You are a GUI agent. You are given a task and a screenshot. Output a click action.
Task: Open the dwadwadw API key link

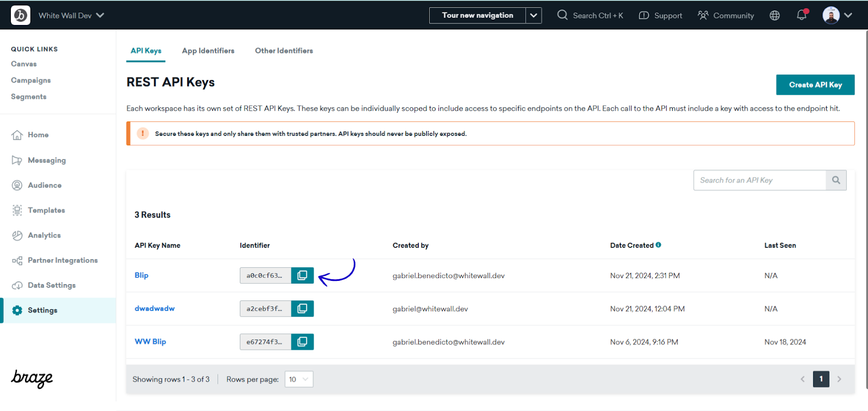(155, 308)
